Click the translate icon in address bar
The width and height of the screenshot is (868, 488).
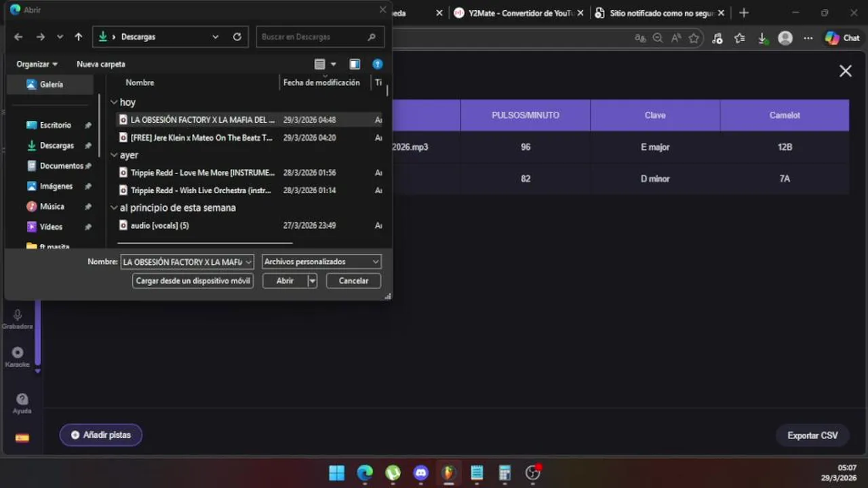pos(639,39)
